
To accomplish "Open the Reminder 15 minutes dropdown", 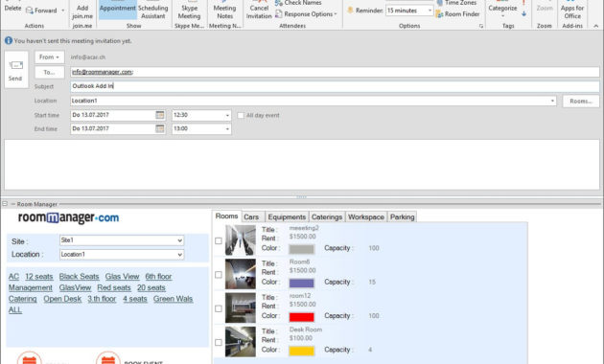I will (430, 11).
